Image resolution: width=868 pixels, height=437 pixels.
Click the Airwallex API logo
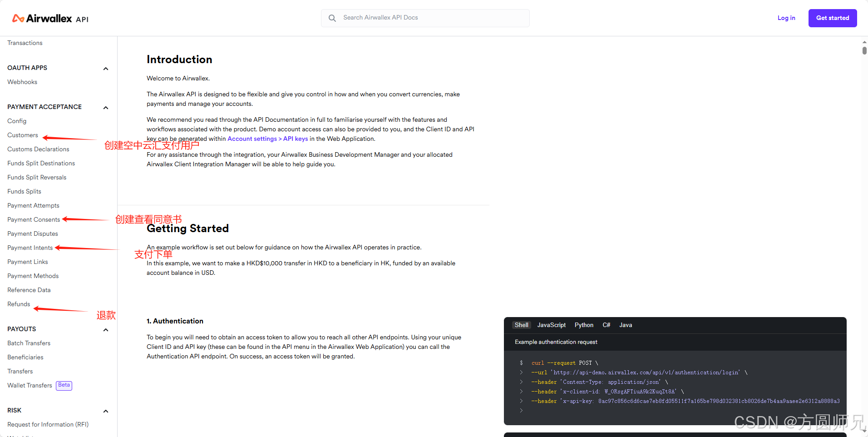50,18
